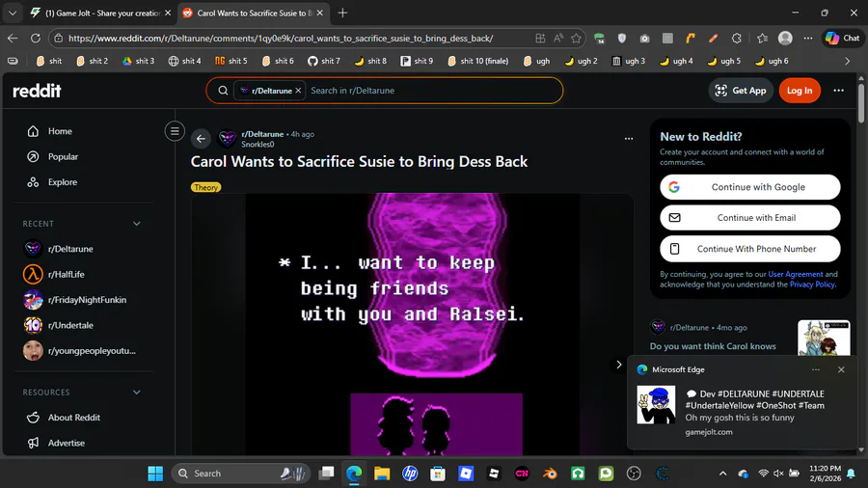Open Edge notification options menu
The width and height of the screenshot is (868, 488).
(x=815, y=369)
